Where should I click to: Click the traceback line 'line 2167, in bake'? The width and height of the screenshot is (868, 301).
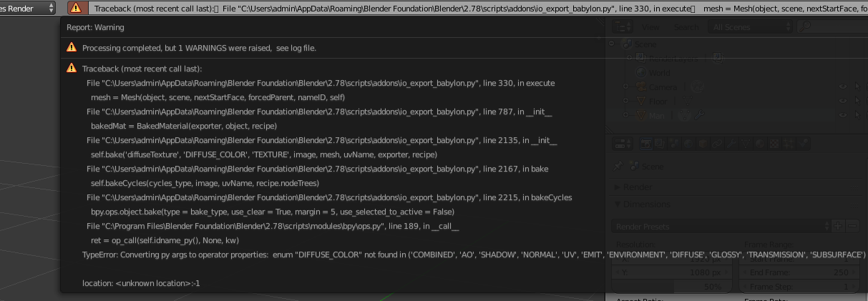pos(318,169)
